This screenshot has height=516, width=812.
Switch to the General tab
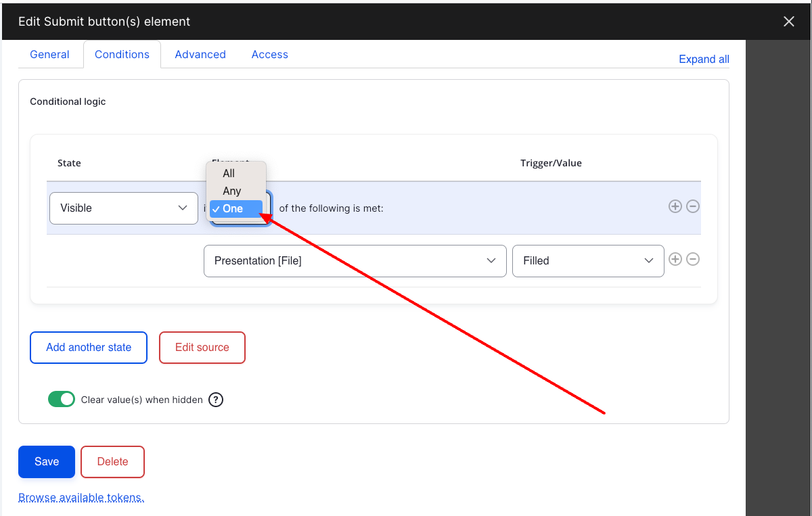[49, 54]
